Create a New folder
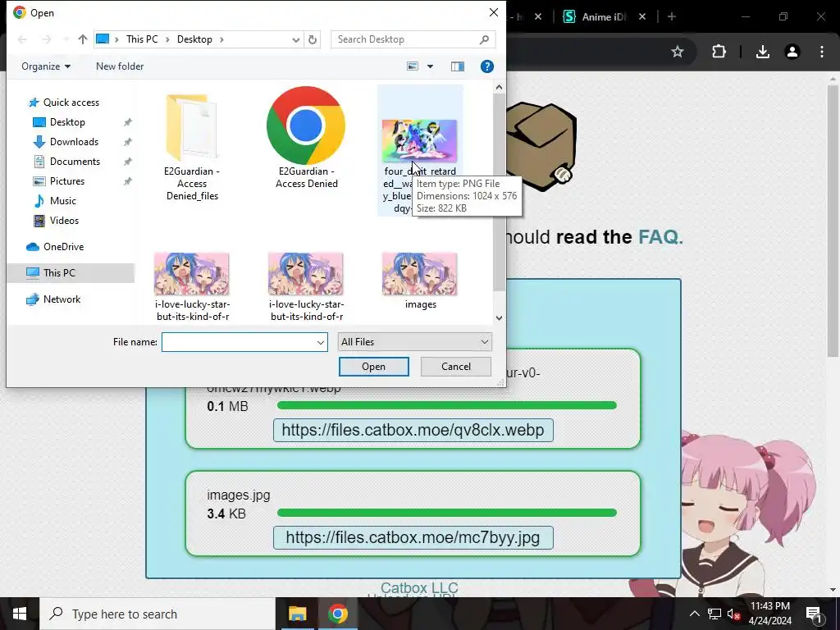This screenshot has height=630, width=840. click(x=120, y=66)
